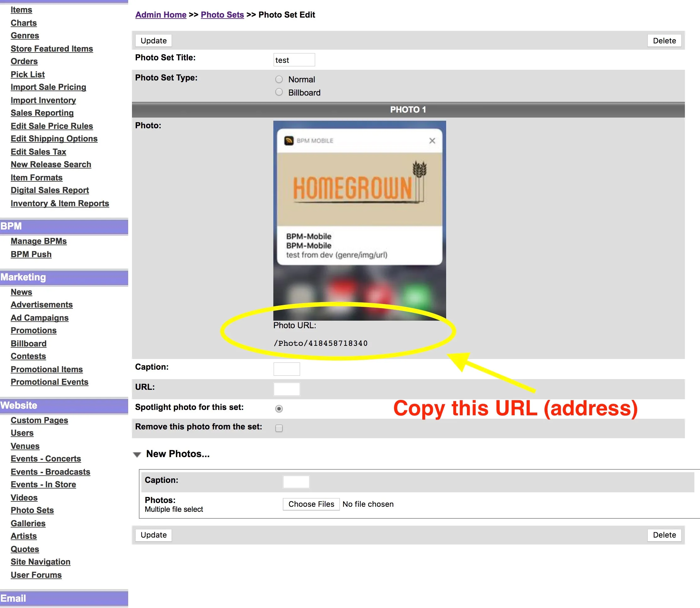Viewport: 700px width, 608px height.
Task: Toggle Spotlight photo radio button
Action: point(279,409)
